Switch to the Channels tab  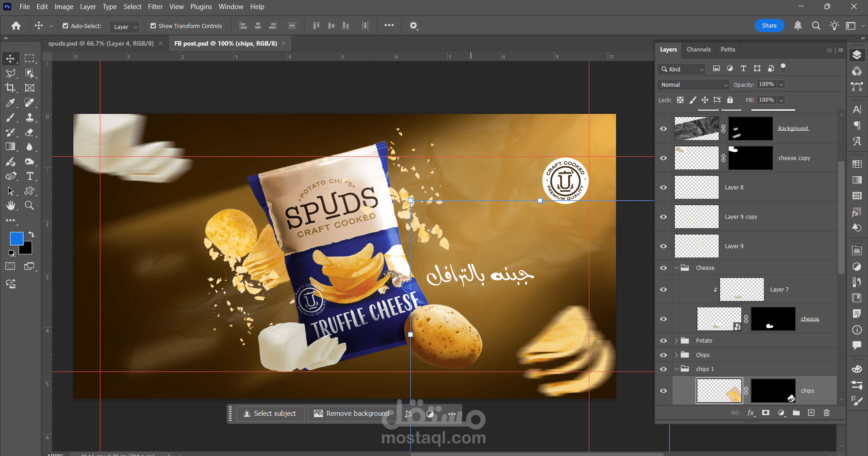point(698,49)
